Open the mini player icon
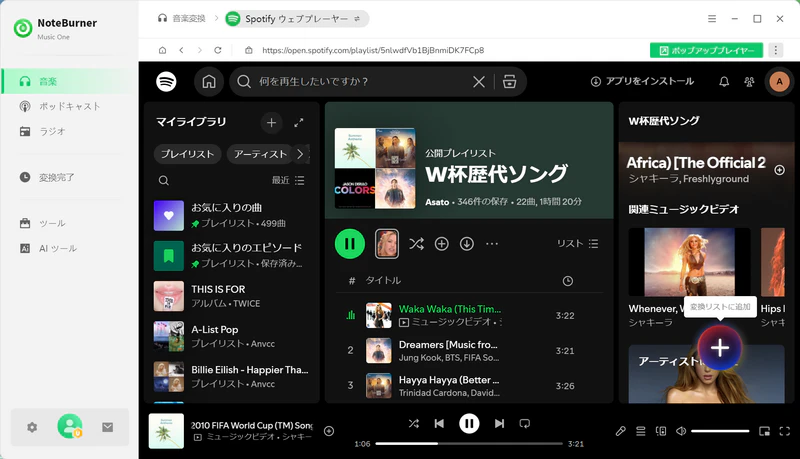Image resolution: width=800 pixels, height=459 pixels. tap(764, 431)
